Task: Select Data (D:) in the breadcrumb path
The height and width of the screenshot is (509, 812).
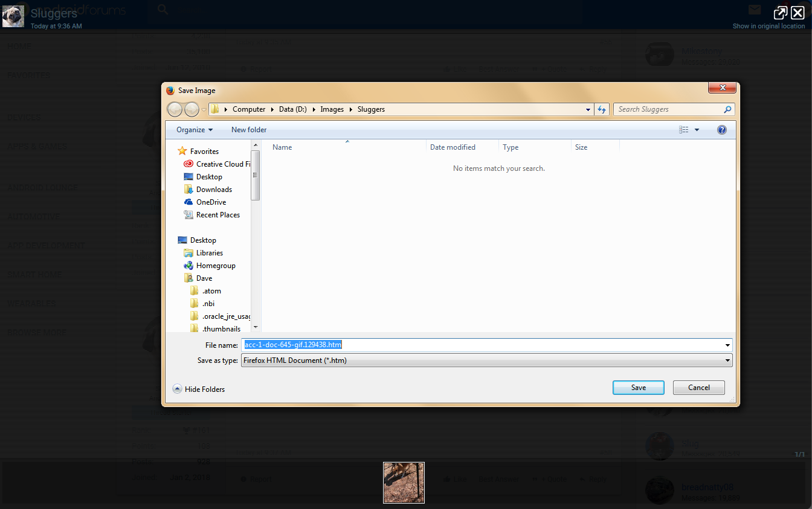Action: click(x=293, y=109)
